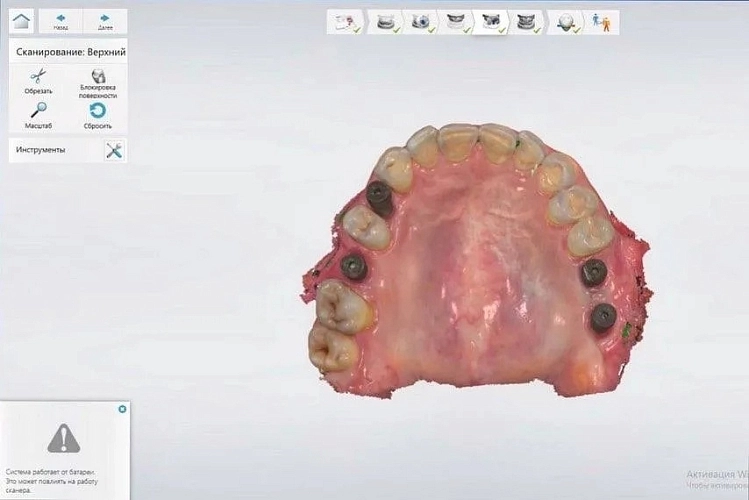
Task: Open the third workflow step with blue scan icon
Action: click(x=419, y=22)
